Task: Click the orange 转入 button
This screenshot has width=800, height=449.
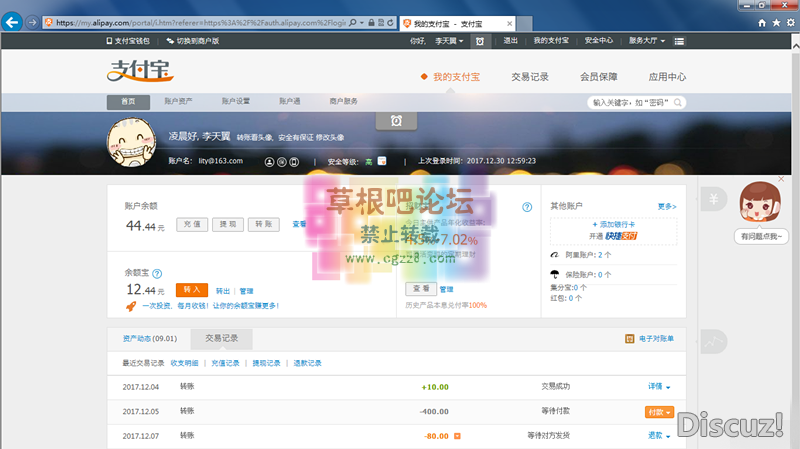Action: click(x=192, y=290)
